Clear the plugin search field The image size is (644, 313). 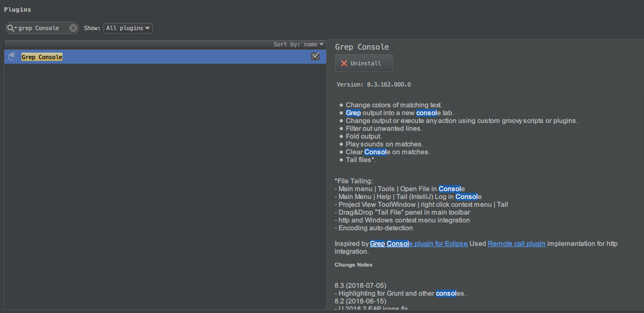[x=73, y=28]
